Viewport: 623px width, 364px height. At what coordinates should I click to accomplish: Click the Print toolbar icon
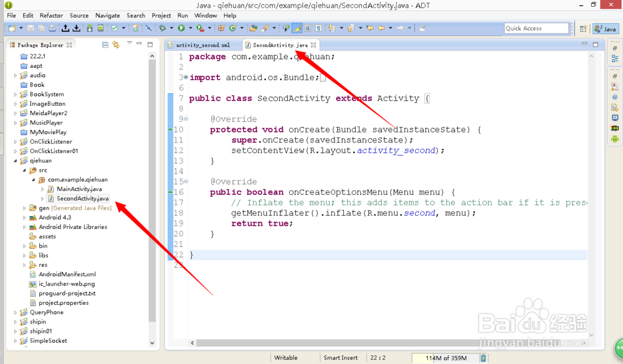point(52,28)
